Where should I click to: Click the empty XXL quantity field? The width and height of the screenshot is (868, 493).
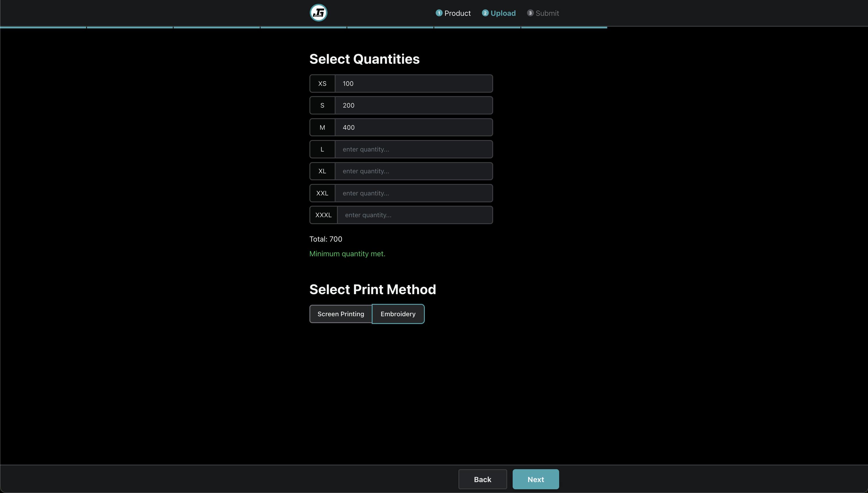(414, 193)
